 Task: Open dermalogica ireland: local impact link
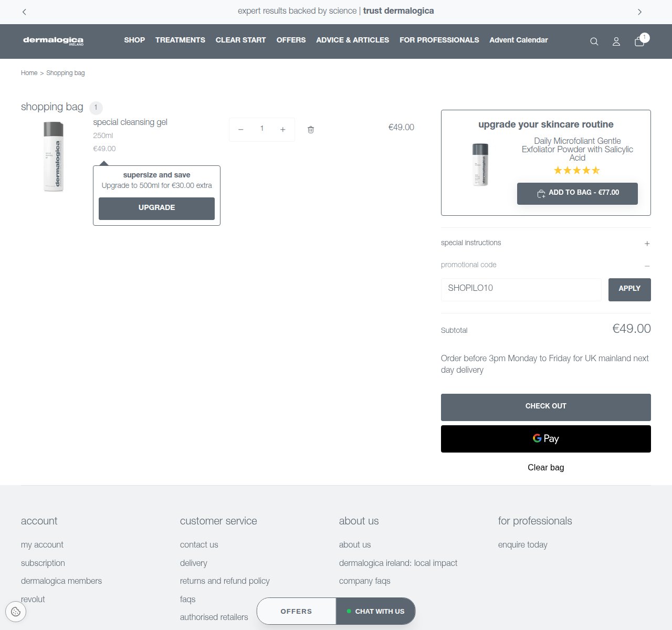pos(398,563)
